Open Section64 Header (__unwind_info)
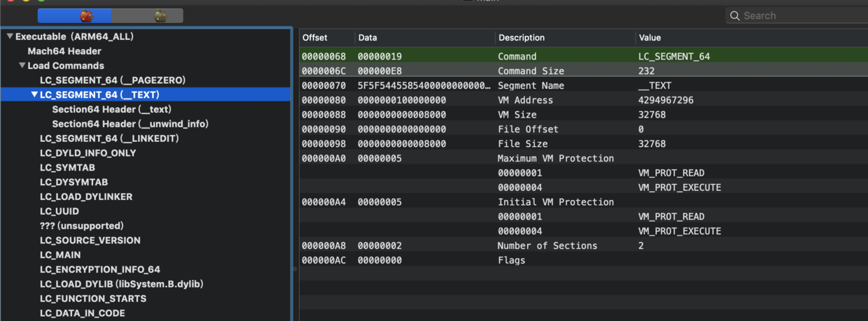Viewport: 868px width, 321px height. 130,124
